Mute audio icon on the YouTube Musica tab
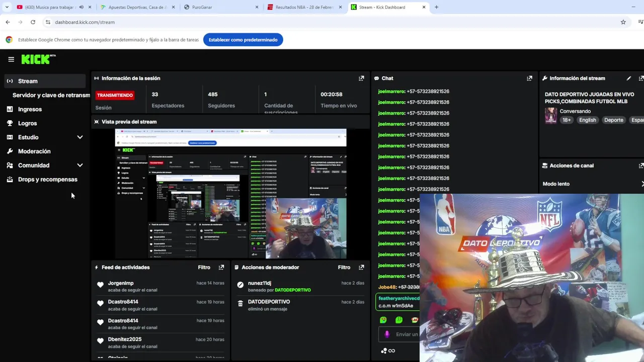The width and height of the screenshot is (644, 362). tap(81, 7)
